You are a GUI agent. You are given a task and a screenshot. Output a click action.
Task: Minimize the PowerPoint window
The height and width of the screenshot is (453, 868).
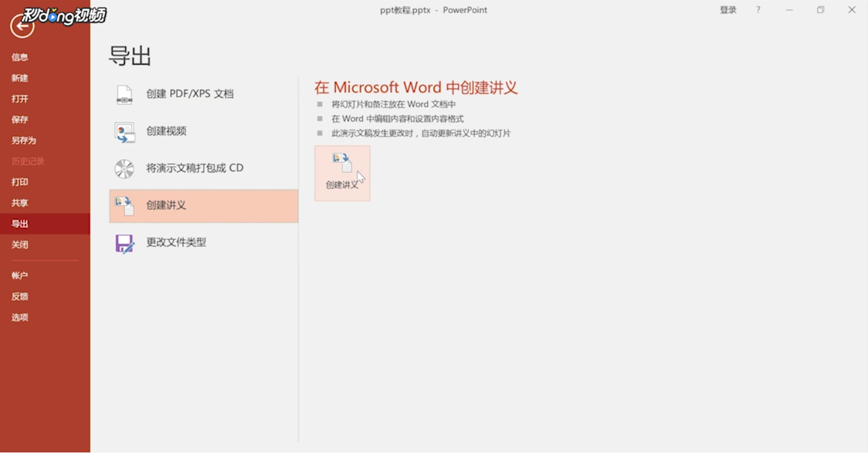click(789, 10)
